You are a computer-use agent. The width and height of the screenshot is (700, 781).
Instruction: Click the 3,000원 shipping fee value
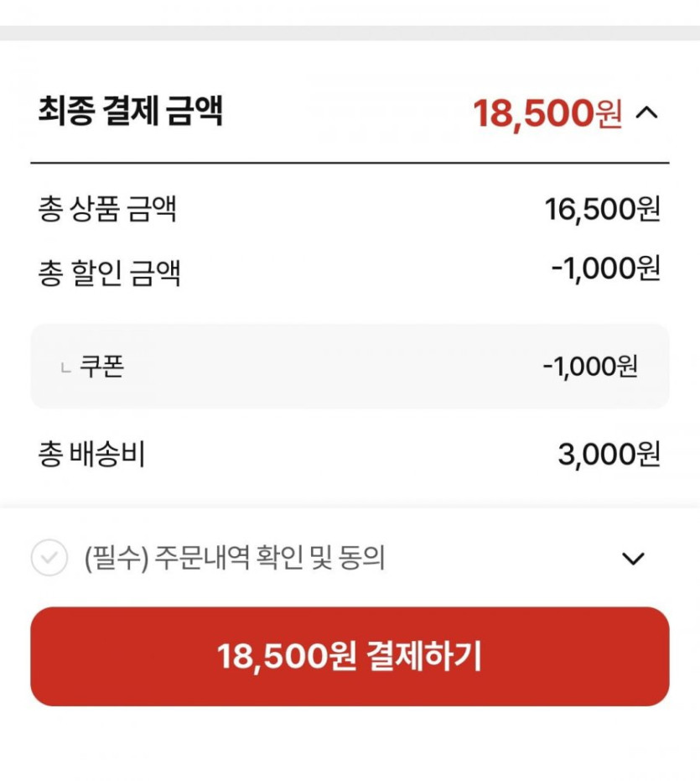609,454
